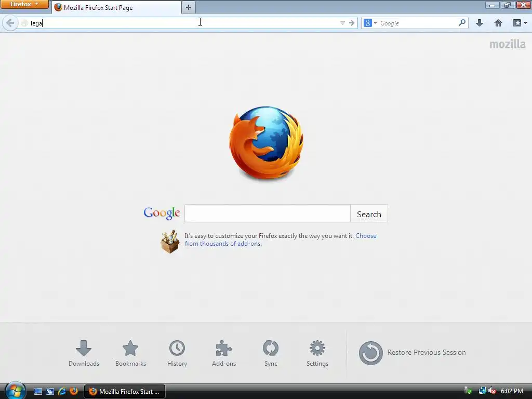
Task: Click the mozilla wordmark link
Action: click(508, 44)
